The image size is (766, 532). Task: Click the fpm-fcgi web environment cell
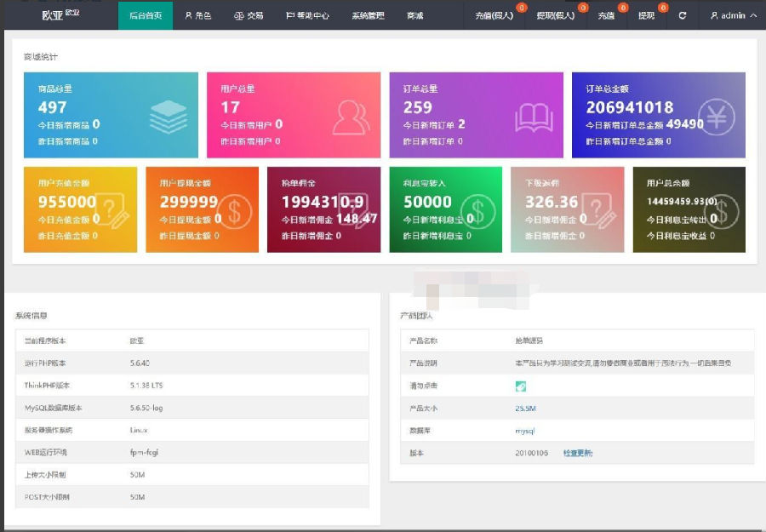[x=144, y=452]
